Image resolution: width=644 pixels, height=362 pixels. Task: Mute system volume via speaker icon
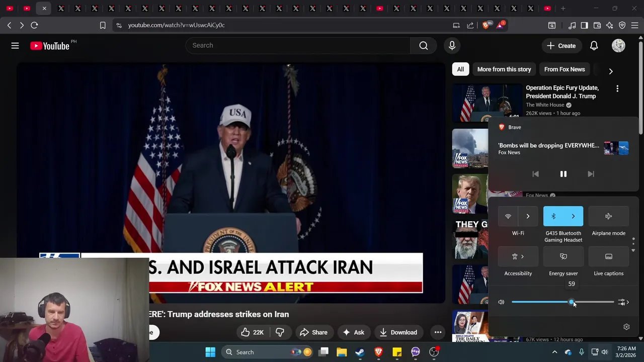pyautogui.click(x=501, y=302)
